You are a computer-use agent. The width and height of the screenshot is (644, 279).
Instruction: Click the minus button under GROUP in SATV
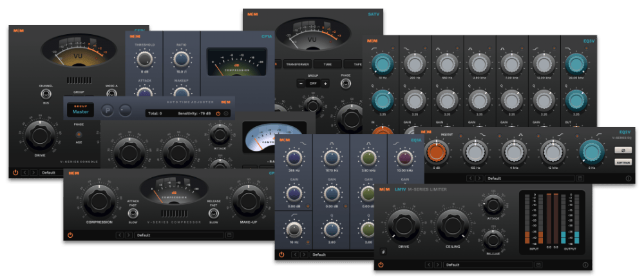click(301, 84)
